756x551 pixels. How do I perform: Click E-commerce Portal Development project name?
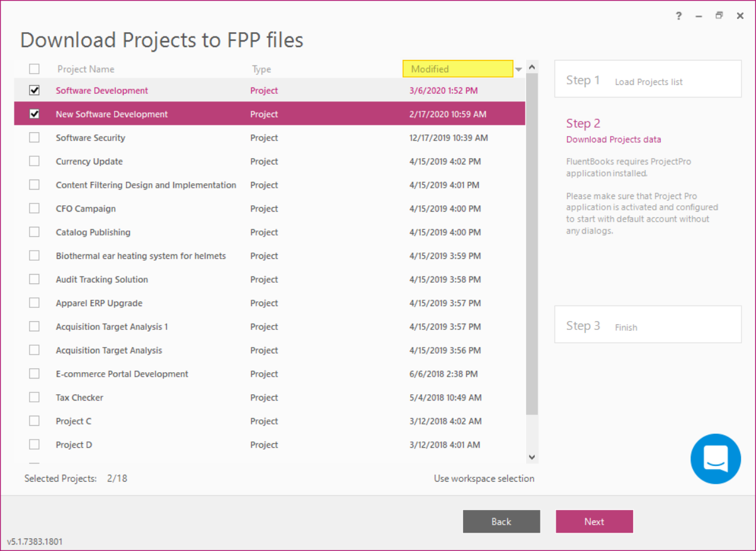pyautogui.click(x=122, y=374)
